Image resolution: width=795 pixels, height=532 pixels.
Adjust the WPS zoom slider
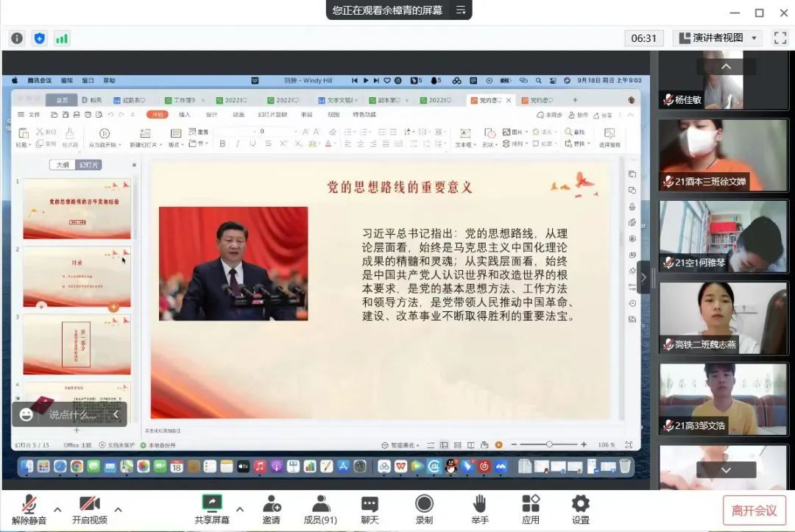tap(549, 444)
